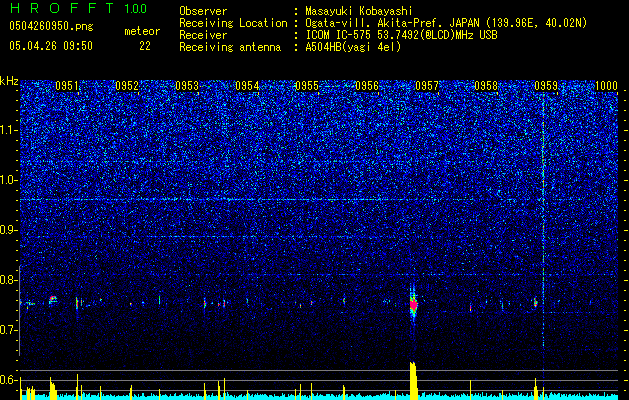Click the 0952 time marker
Viewport: 629px width, 400px height.
click(127, 86)
